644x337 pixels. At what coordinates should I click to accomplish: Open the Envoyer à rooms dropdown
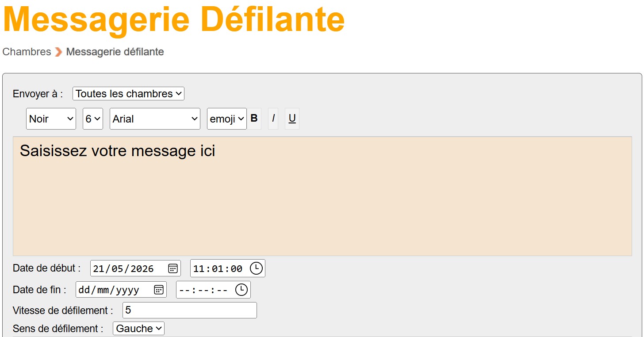click(x=128, y=94)
